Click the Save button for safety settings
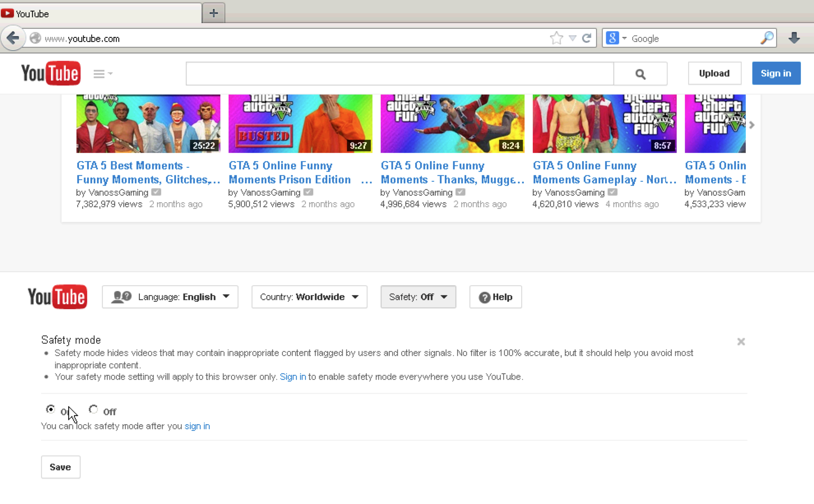The width and height of the screenshot is (814, 504). click(x=60, y=467)
